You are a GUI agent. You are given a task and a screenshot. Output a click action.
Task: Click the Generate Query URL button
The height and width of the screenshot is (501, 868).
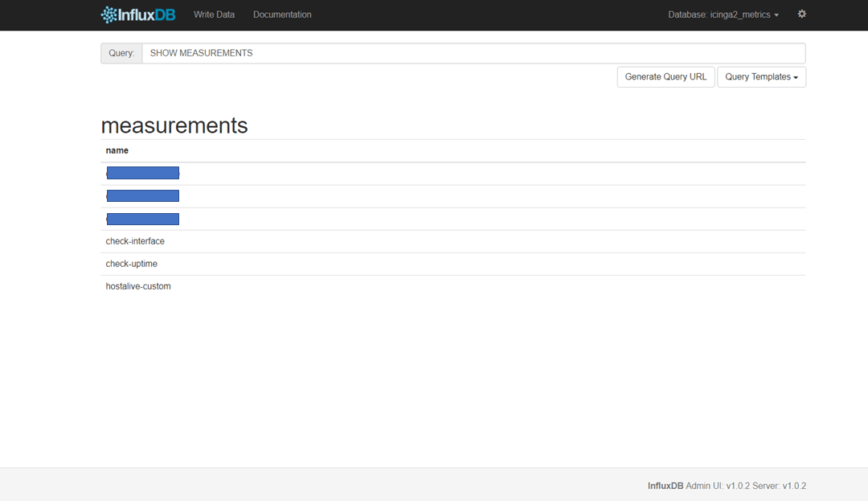coord(666,77)
